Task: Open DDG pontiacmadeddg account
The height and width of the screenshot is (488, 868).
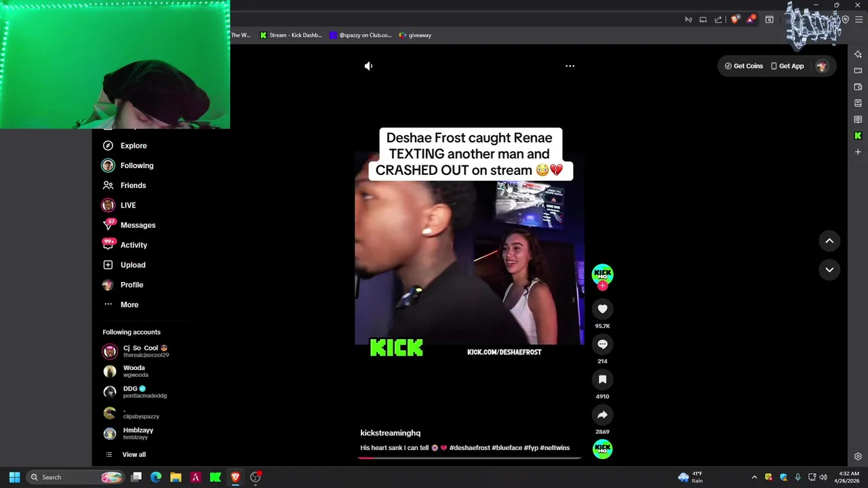Action: [135, 392]
